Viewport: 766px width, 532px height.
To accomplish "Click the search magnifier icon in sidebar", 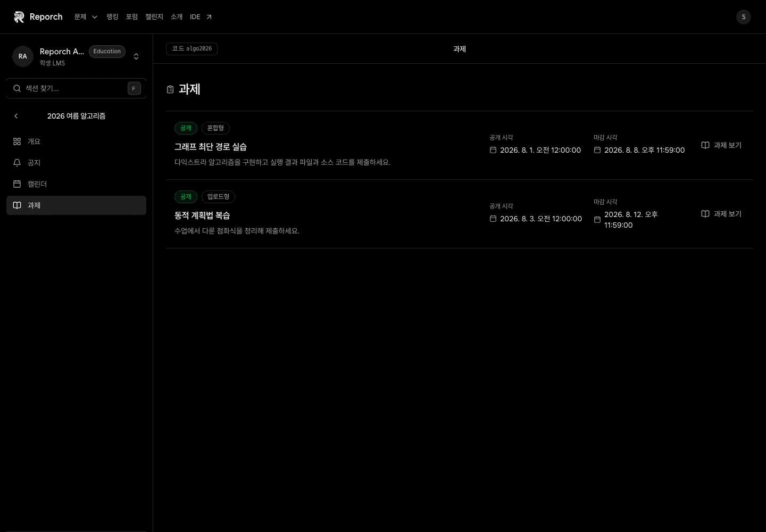I will coord(17,88).
